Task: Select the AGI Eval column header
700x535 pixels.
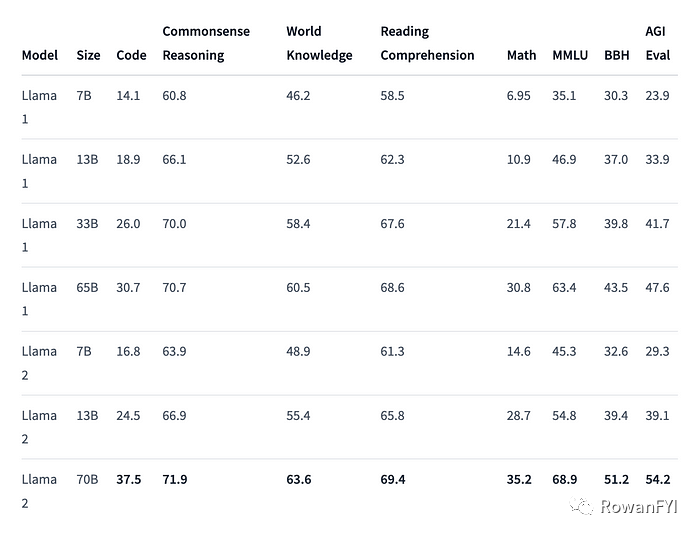Action: click(657, 43)
